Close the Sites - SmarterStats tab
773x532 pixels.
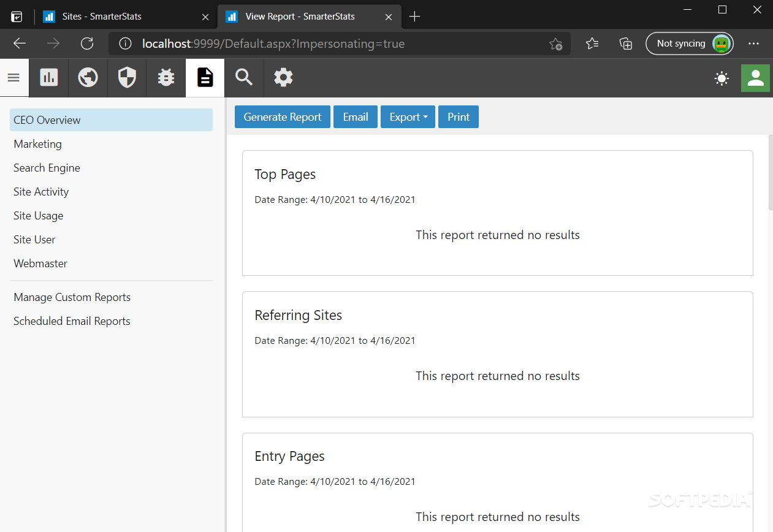pyautogui.click(x=204, y=17)
